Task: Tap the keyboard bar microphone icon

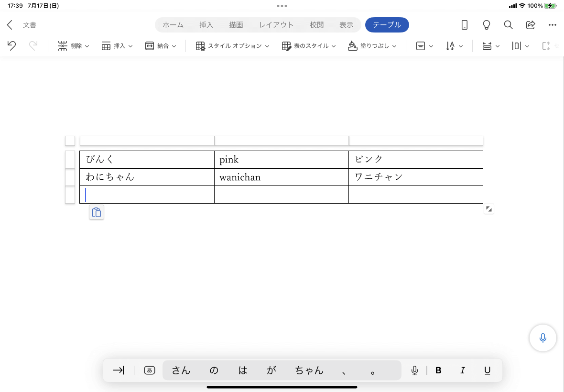Action: (x=414, y=370)
